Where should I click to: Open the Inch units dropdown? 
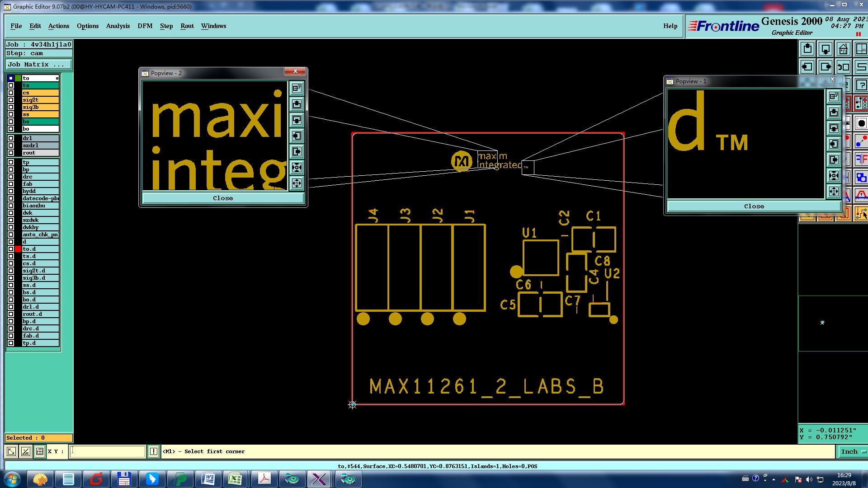pos(853,451)
